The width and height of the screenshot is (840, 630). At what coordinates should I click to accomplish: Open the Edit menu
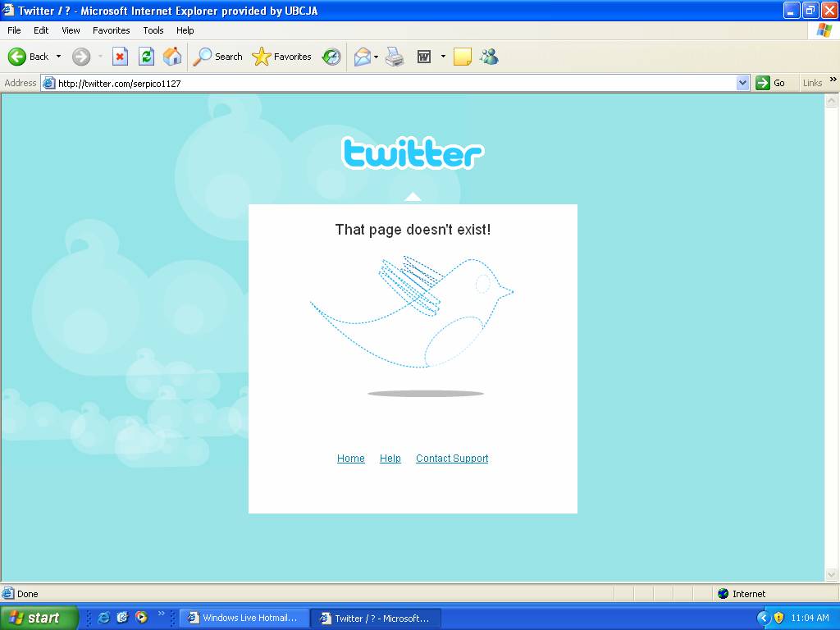[x=41, y=30]
